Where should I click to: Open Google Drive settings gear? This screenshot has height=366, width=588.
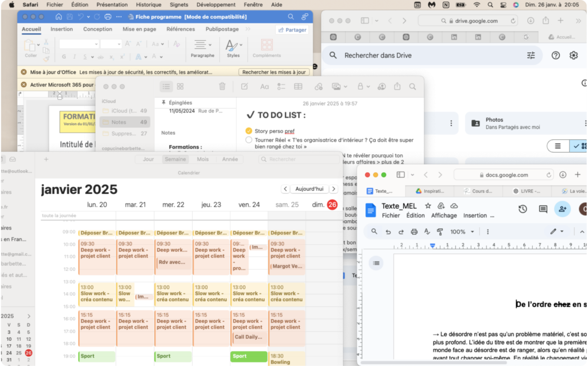[x=573, y=56]
